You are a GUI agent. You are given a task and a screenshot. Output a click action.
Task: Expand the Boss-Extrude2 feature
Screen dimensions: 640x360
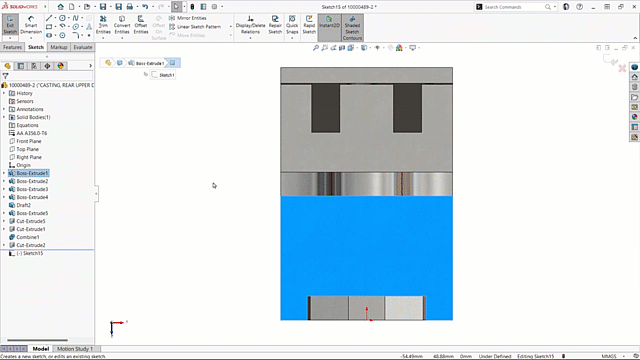4,181
